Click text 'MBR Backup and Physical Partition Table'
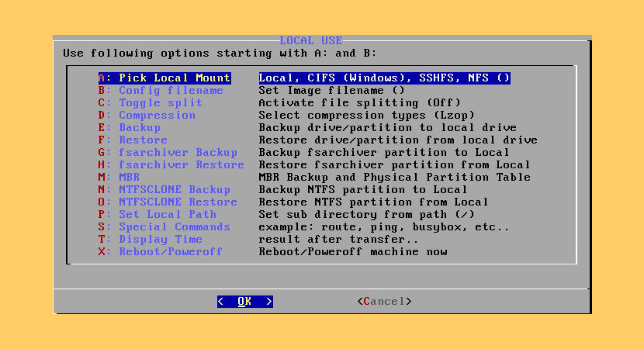This screenshot has height=349, width=644. click(x=394, y=177)
